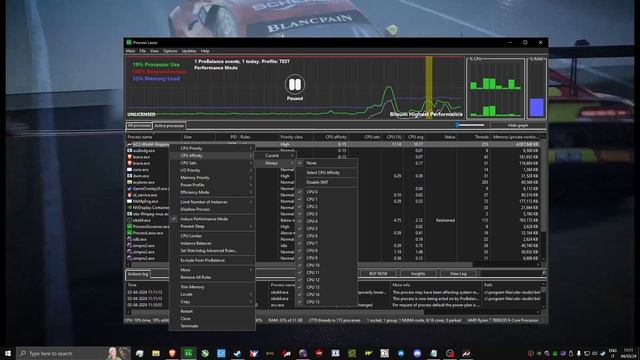This screenshot has width=640, height=360.
Task: Expand the CPU Priority submenu
Action: coord(212,148)
